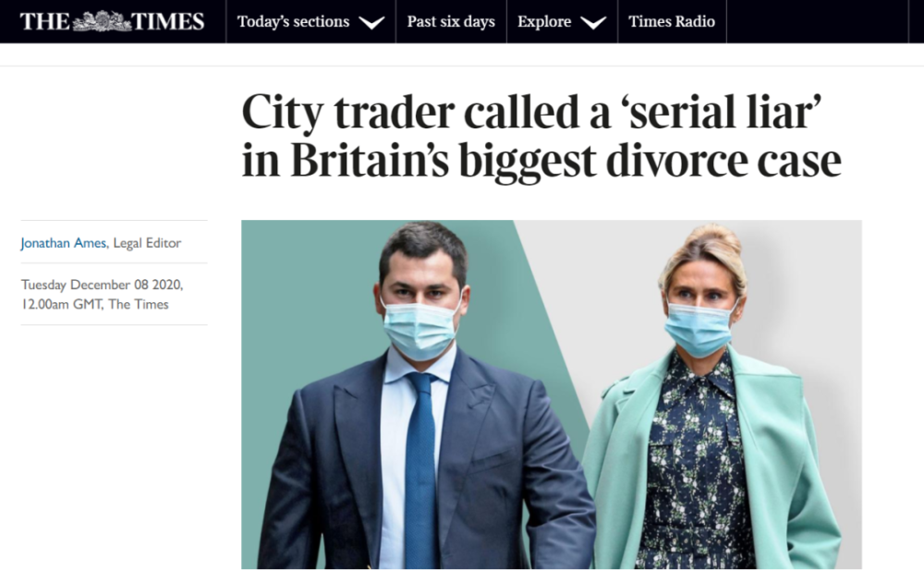This screenshot has height=583, width=924.
Task: Expand the Today's sections chevron arrow
Action: pos(371,22)
